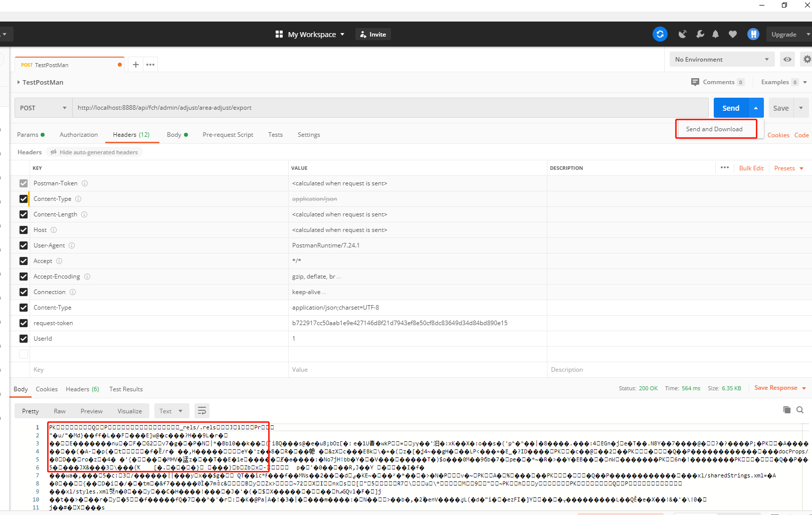Uncheck the Host header
The image size is (812, 515).
(24, 230)
